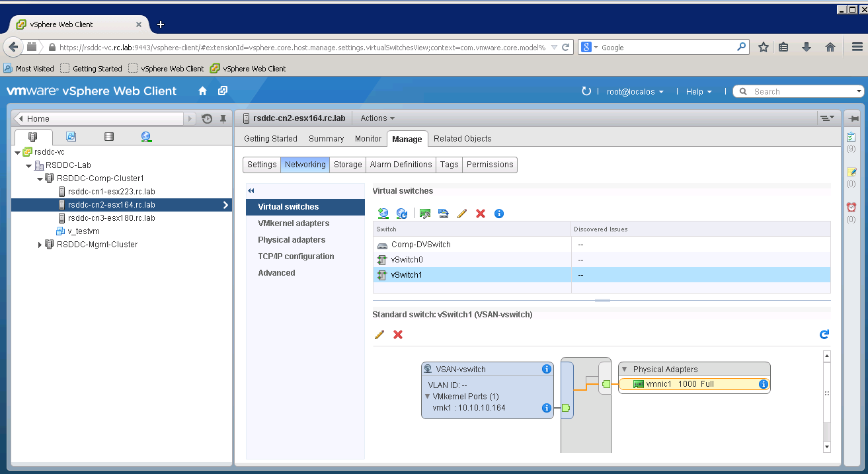This screenshot has height=474, width=868.
Task: Open the Storage sub-tab under Manage
Action: point(348,165)
